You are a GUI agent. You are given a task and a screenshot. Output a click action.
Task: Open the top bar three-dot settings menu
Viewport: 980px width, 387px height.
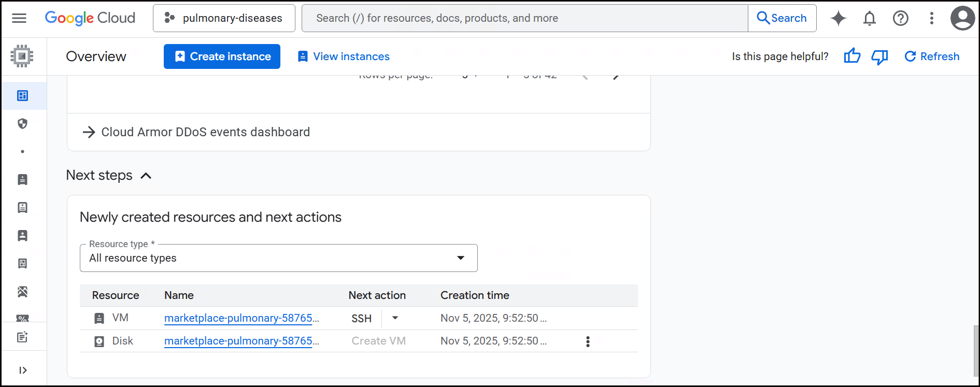pyautogui.click(x=931, y=18)
